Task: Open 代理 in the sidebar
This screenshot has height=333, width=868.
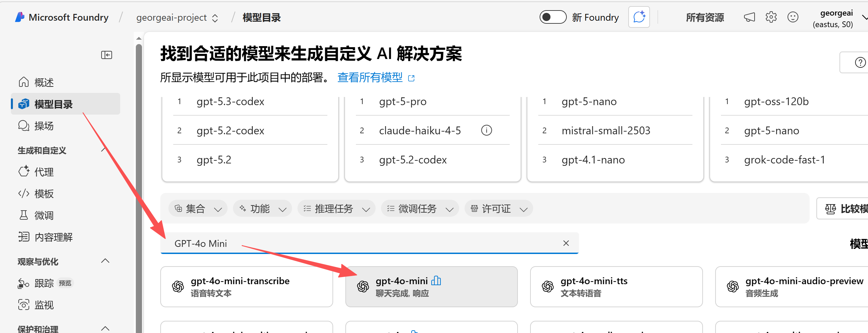Action: click(66, 172)
